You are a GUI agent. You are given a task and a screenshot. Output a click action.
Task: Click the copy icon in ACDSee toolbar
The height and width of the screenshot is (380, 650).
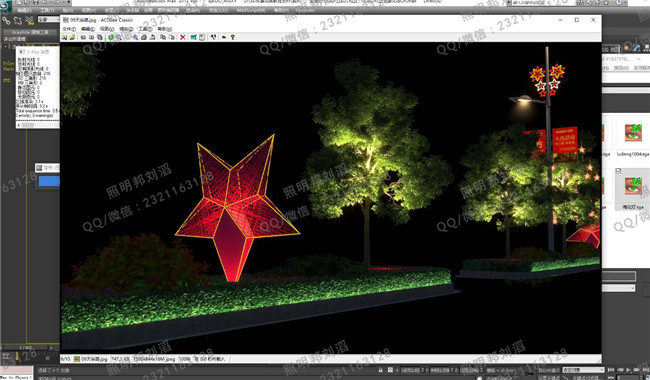[x=162, y=37]
